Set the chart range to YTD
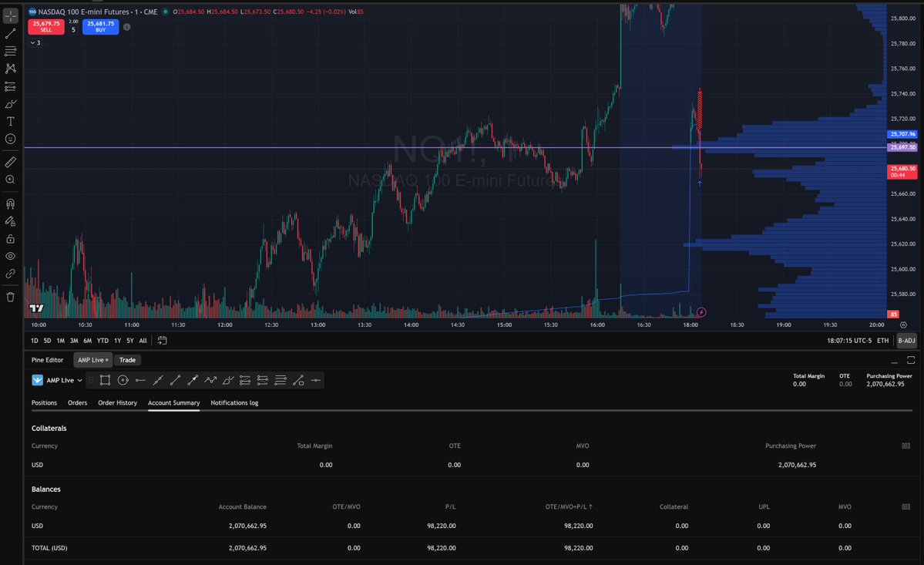 102,341
